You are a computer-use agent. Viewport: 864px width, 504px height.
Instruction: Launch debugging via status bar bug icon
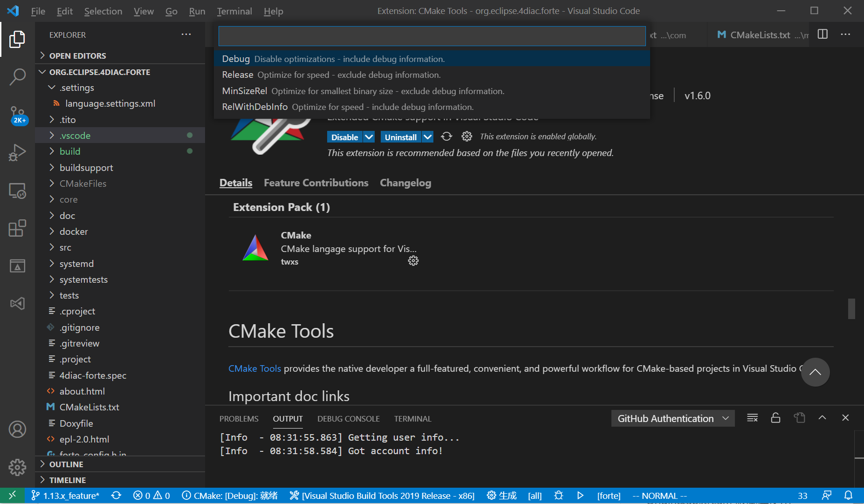click(x=559, y=495)
